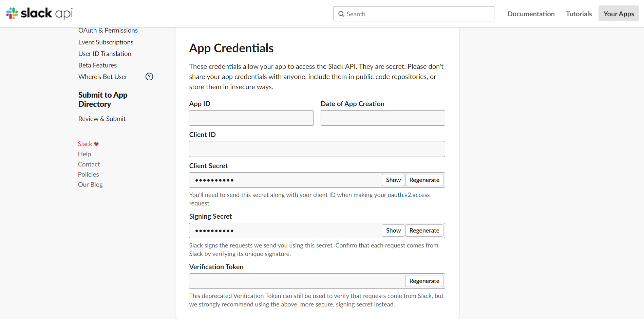The image size is (644, 319).
Task: Navigate to Event Subscriptions
Action: click(x=106, y=42)
